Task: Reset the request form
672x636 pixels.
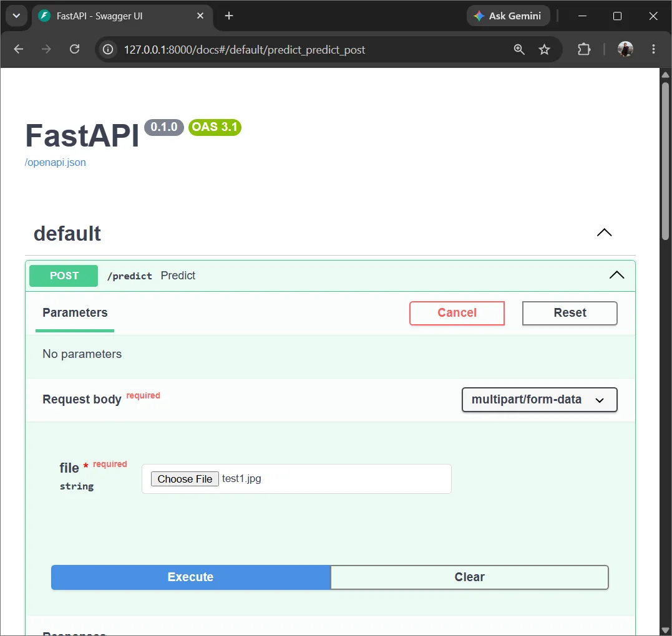Action: point(570,313)
